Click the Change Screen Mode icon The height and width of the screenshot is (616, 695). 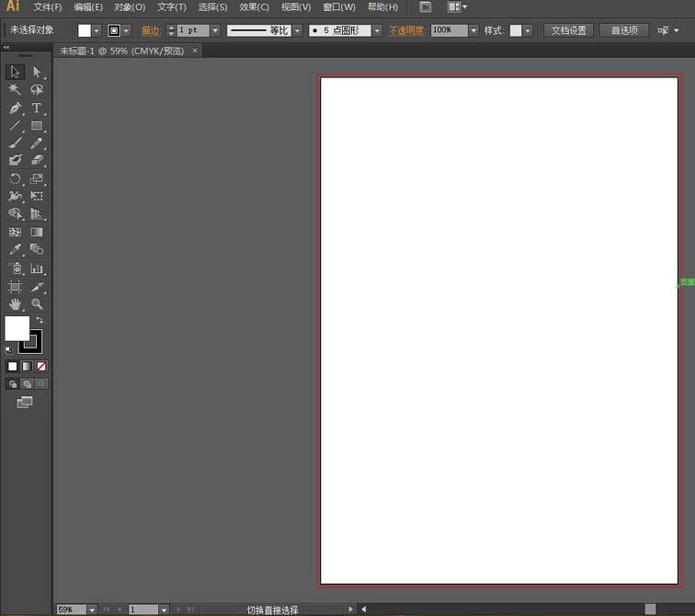click(25, 402)
